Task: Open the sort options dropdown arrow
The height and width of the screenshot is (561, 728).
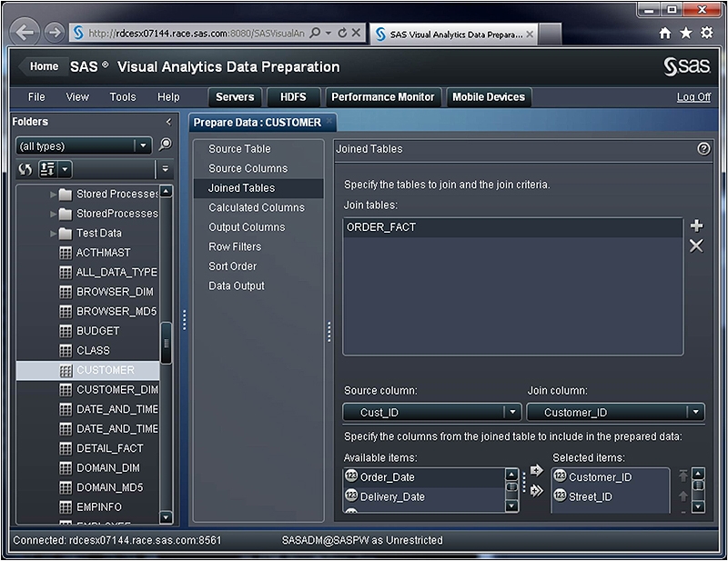Action: 65,169
